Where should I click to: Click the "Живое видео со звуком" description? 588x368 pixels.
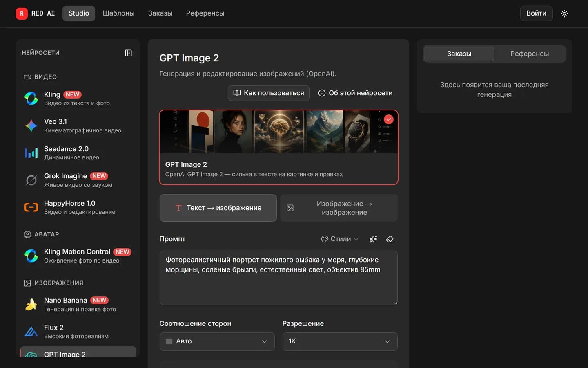tap(78, 185)
